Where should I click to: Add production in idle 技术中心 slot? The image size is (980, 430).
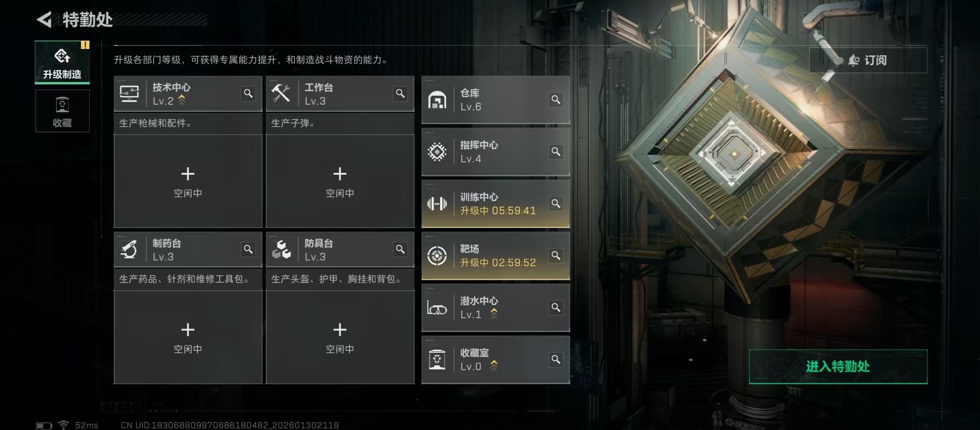coord(188,181)
